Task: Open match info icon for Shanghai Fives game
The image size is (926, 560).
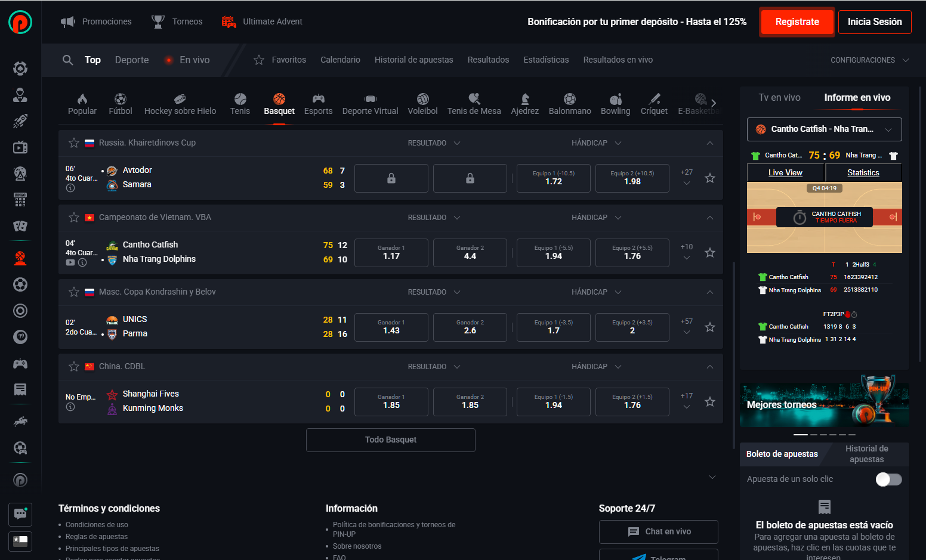Action: tap(70, 407)
